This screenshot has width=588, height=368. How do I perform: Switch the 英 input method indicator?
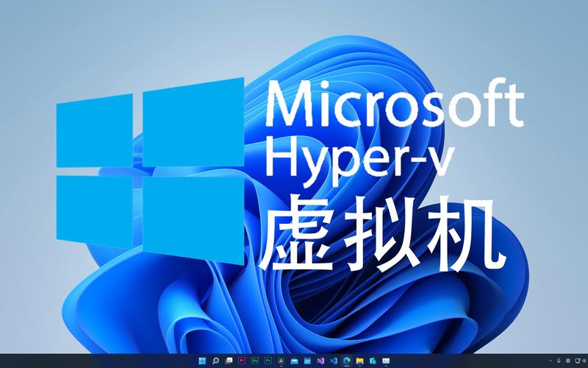tap(568, 361)
